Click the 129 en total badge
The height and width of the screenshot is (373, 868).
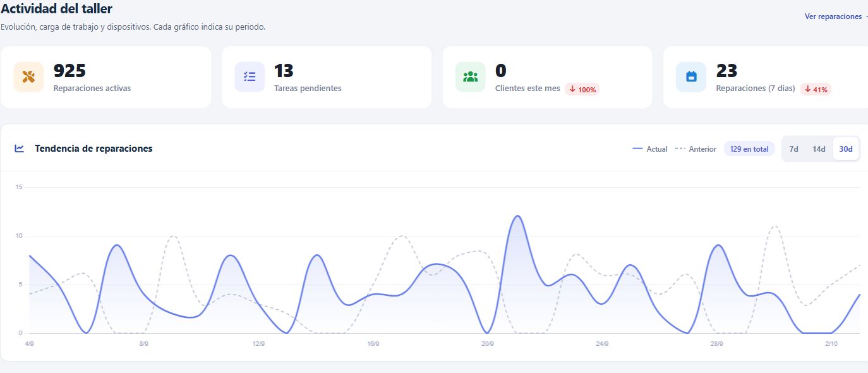749,149
